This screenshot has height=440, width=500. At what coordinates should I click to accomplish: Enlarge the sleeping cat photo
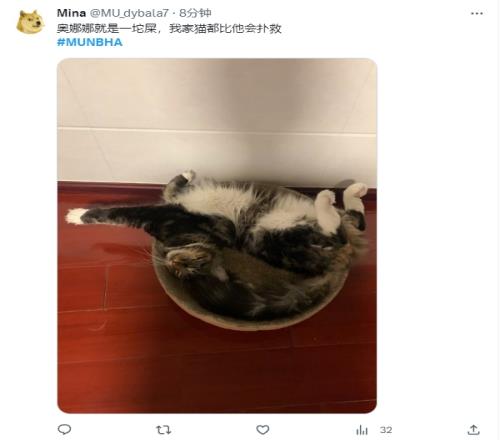click(x=217, y=236)
